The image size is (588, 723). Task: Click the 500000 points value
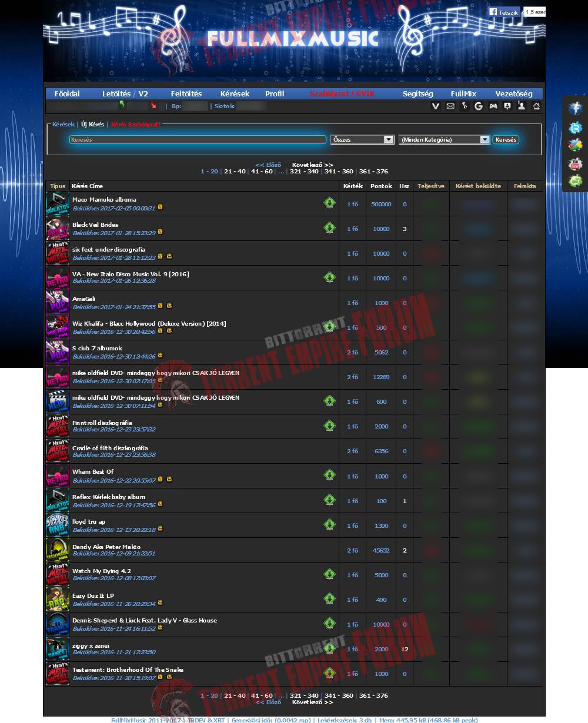click(x=381, y=205)
